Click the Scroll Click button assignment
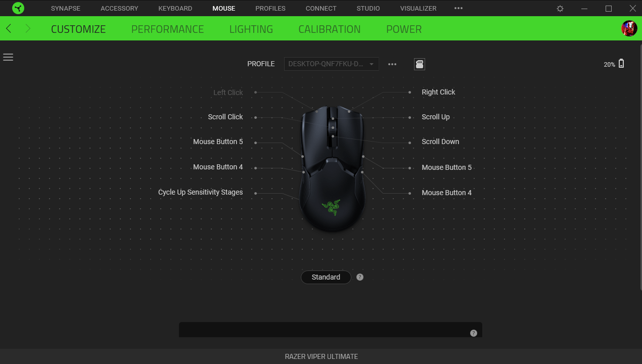642x364 pixels. (x=225, y=117)
